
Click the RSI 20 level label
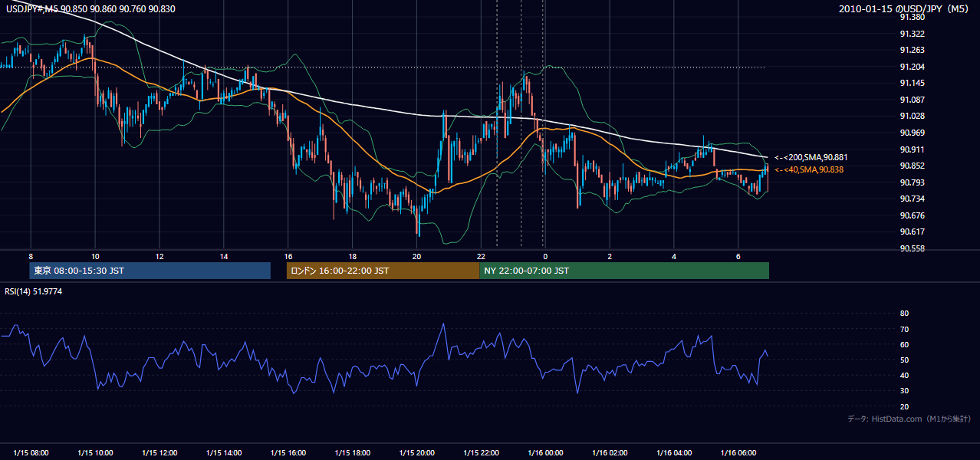click(x=904, y=406)
